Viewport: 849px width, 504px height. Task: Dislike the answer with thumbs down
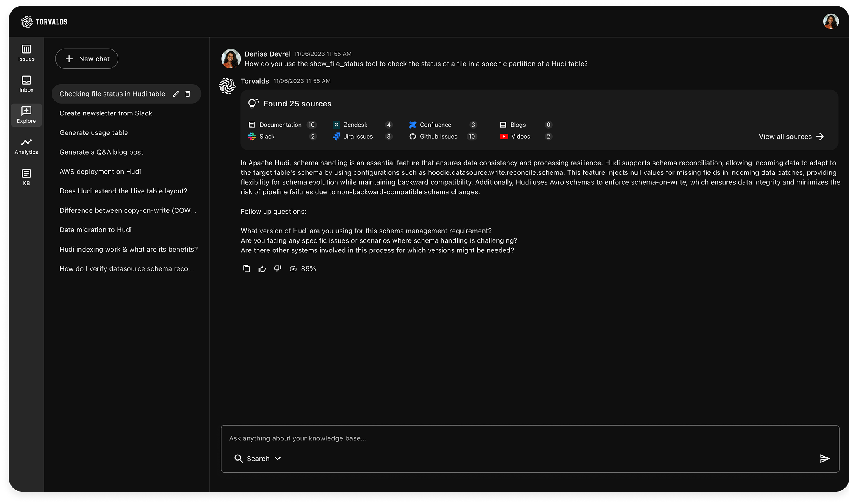pyautogui.click(x=278, y=269)
